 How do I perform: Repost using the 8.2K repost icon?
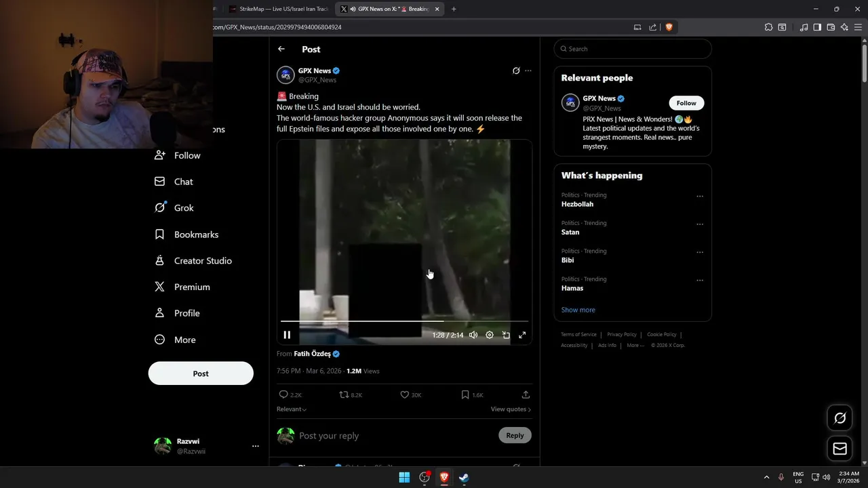[351, 394]
